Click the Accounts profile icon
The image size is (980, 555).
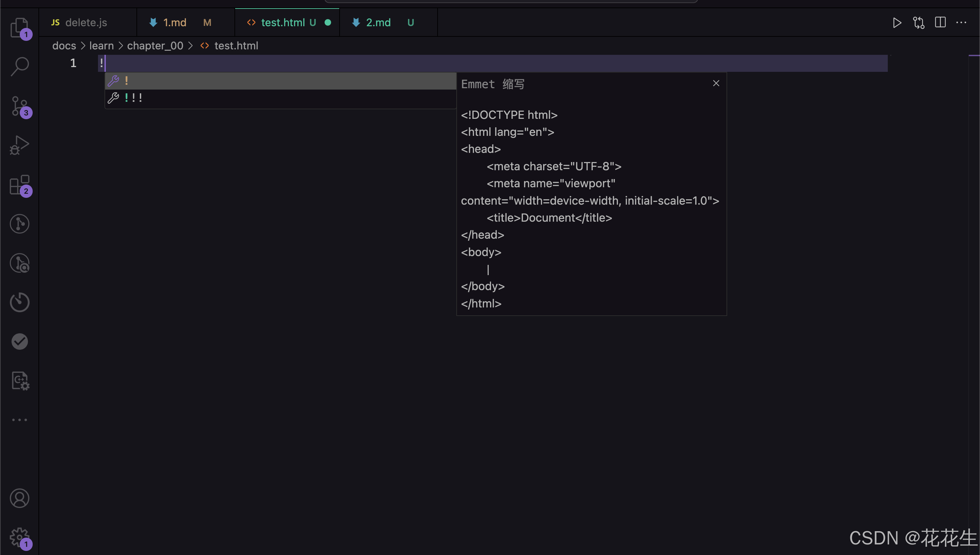pyautogui.click(x=19, y=498)
